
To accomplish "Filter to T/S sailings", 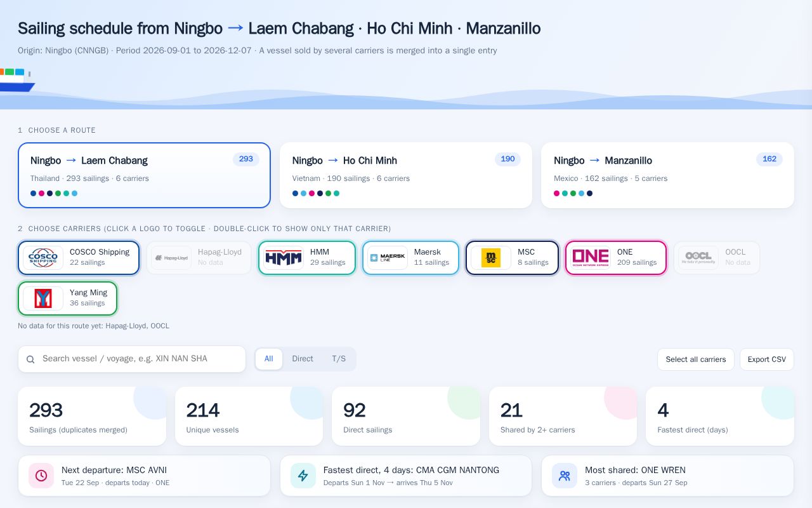I will pyautogui.click(x=339, y=359).
